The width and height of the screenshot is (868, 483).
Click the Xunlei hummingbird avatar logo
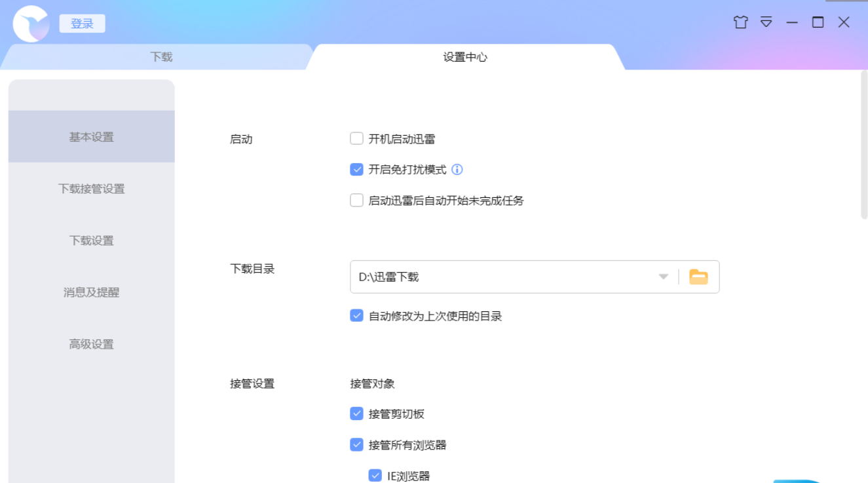[31, 24]
